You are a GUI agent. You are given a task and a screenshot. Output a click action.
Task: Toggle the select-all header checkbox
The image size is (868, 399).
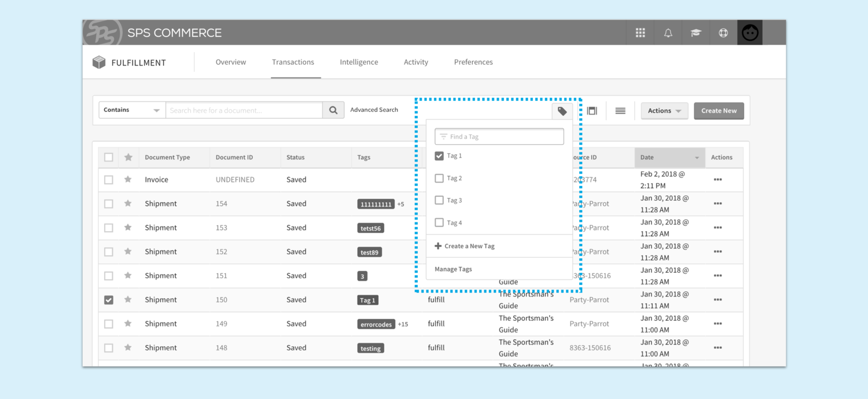click(109, 157)
